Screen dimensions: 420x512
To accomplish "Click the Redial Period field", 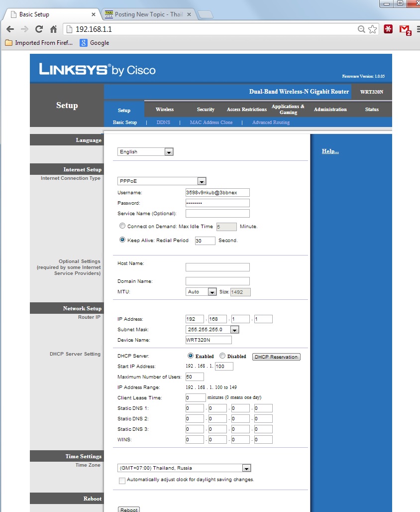I will pos(205,241).
